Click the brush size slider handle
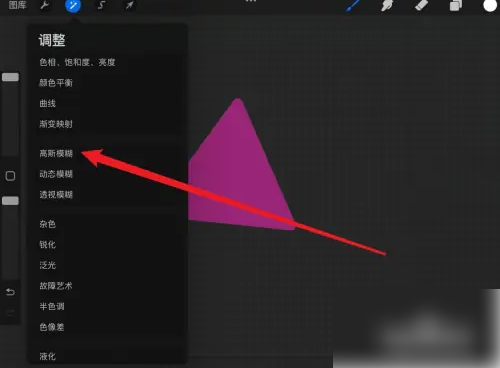The image size is (500, 368). [10, 77]
